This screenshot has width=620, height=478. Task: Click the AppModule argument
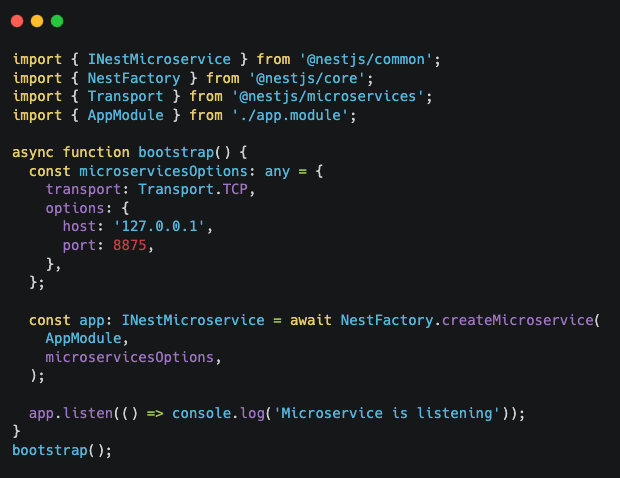click(x=83, y=339)
